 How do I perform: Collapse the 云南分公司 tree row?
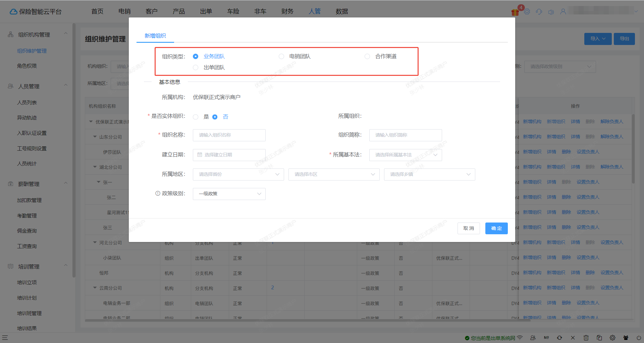click(x=95, y=288)
